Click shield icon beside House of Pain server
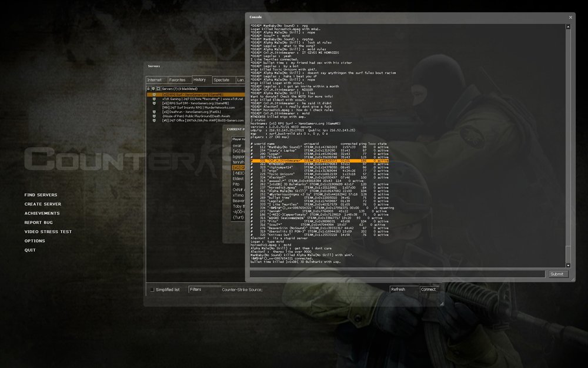Viewport: 588px width, 368px height. point(154,116)
